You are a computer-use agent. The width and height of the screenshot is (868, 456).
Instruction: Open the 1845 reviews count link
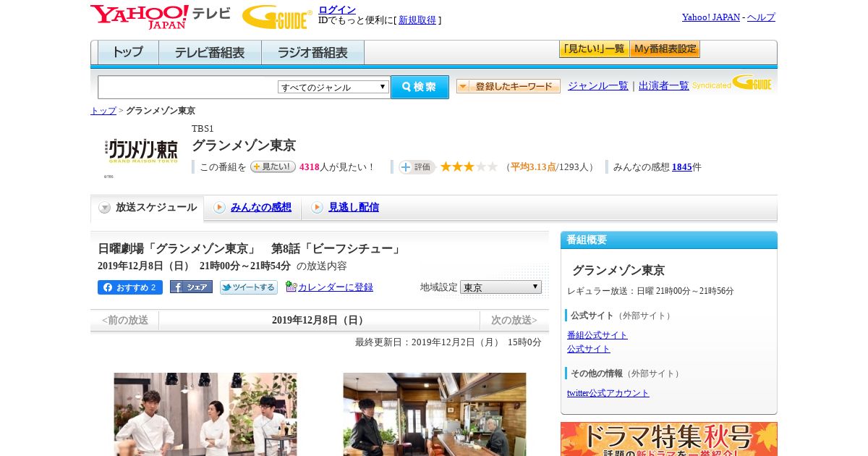pyautogui.click(x=682, y=167)
